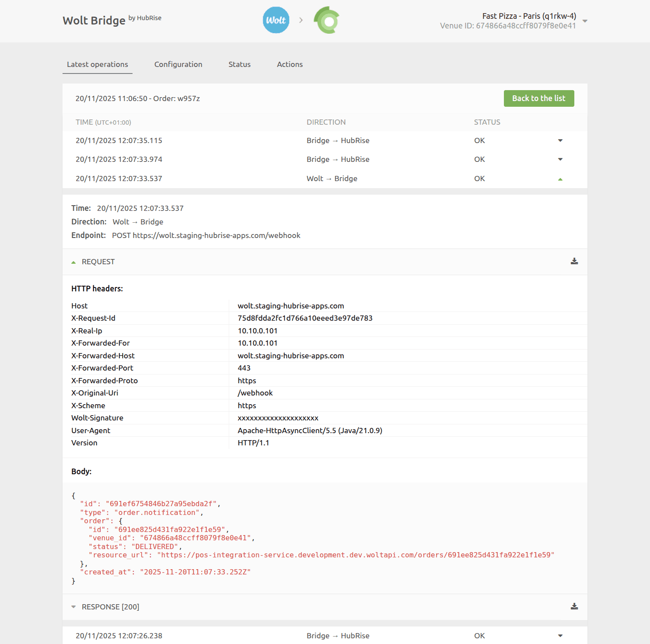The height and width of the screenshot is (644, 650).
Task: Click the green collapse arrow on Wolt → Bridge row
Action: 560,178
